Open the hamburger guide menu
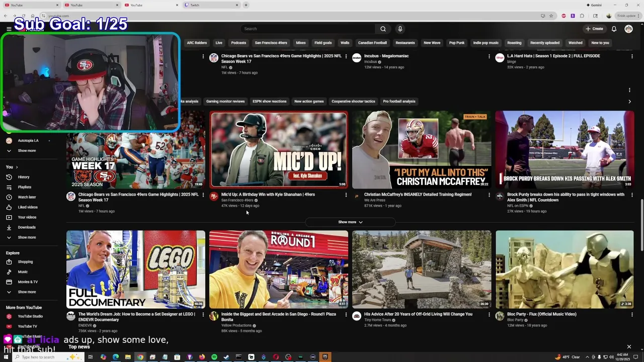 click(x=9, y=29)
